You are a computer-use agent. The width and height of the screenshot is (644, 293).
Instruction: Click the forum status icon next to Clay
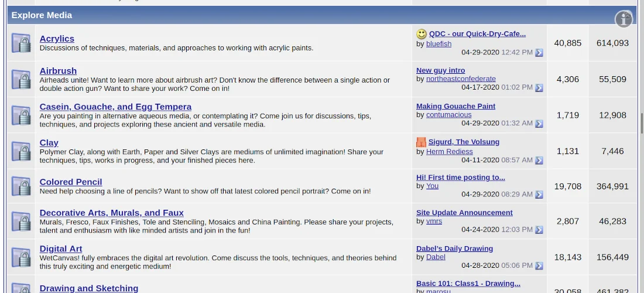tap(22, 151)
